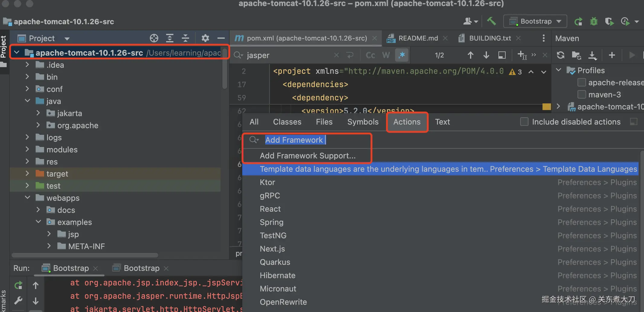This screenshot has width=644, height=312.
Task: Open the Bootstrap run configuration dropdown
Action: pyautogui.click(x=535, y=21)
